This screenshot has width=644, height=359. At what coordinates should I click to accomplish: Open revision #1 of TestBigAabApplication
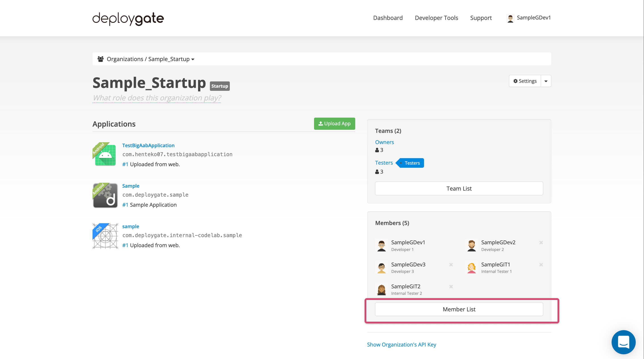(x=125, y=164)
